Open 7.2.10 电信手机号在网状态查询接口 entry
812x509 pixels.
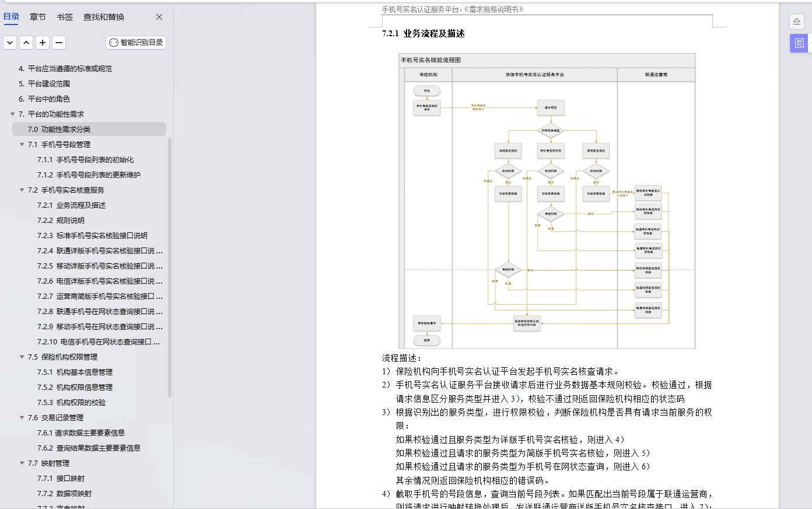[x=99, y=341]
